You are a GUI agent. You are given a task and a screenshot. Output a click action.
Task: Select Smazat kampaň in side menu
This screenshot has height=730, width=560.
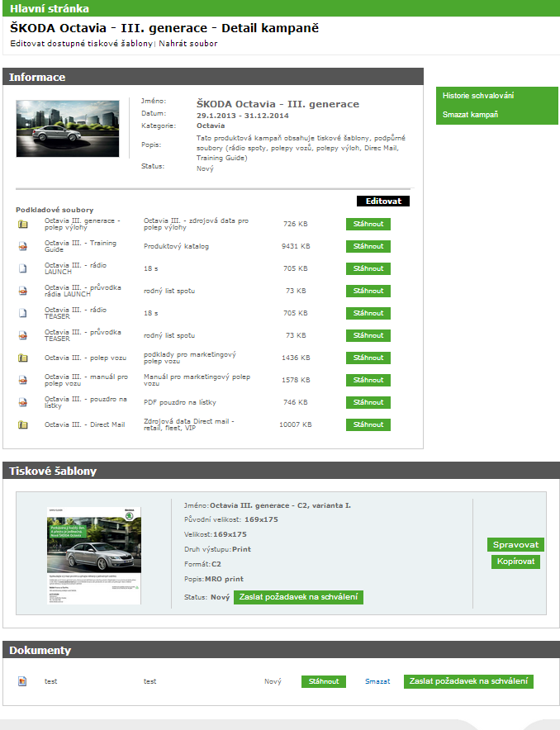pos(470,115)
